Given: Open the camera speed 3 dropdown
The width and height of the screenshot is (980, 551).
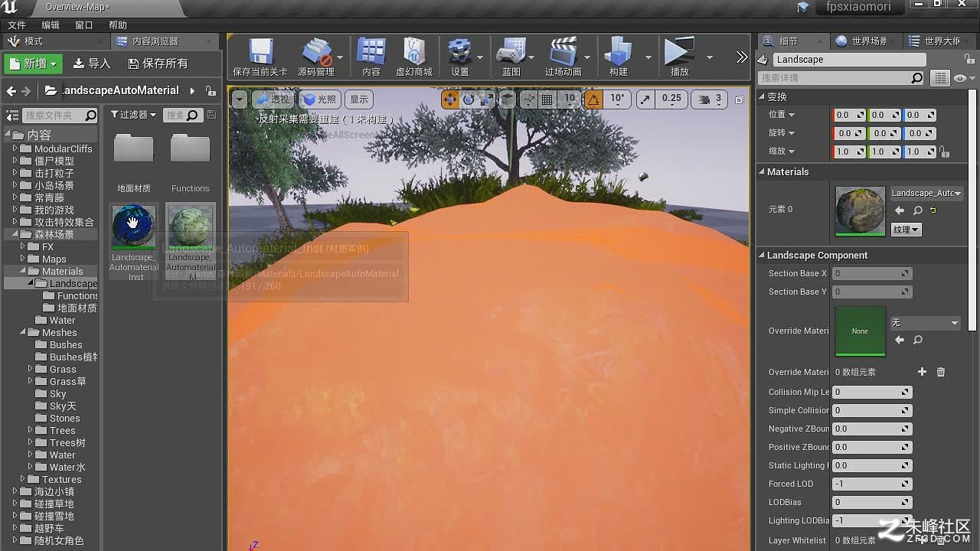Looking at the screenshot, I should pyautogui.click(x=711, y=99).
